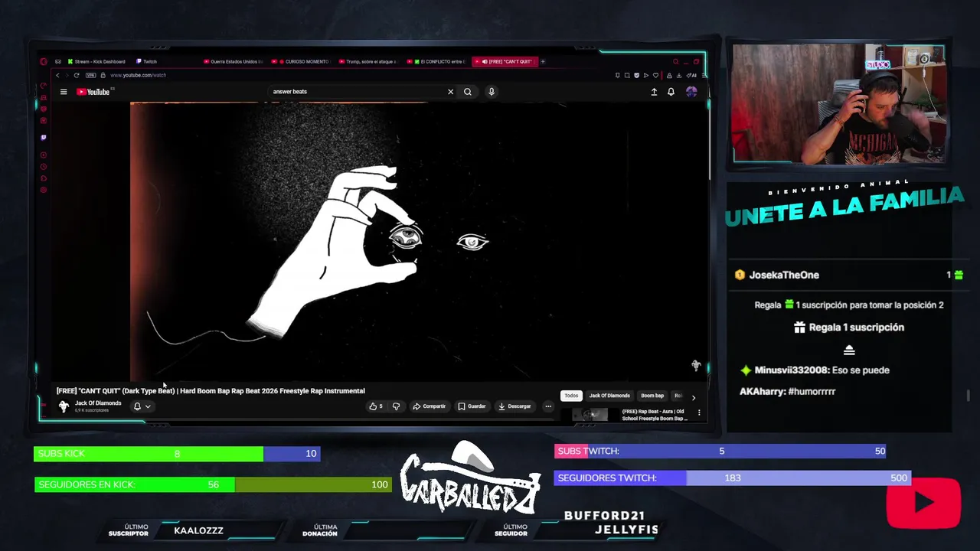
Task: Open Opera menu logo in browser corner
Action: (44, 61)
